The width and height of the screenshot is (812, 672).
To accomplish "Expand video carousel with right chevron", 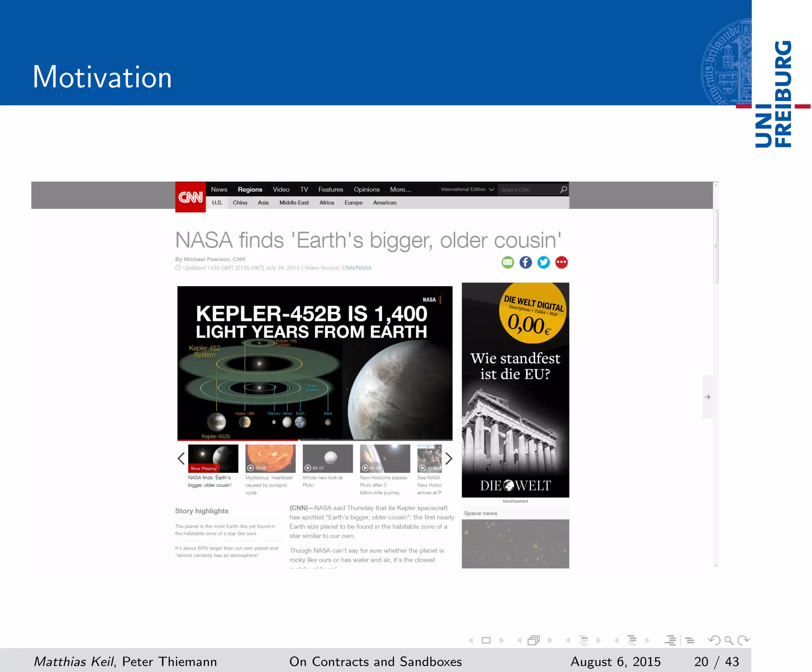I will (x=448, y=459).
